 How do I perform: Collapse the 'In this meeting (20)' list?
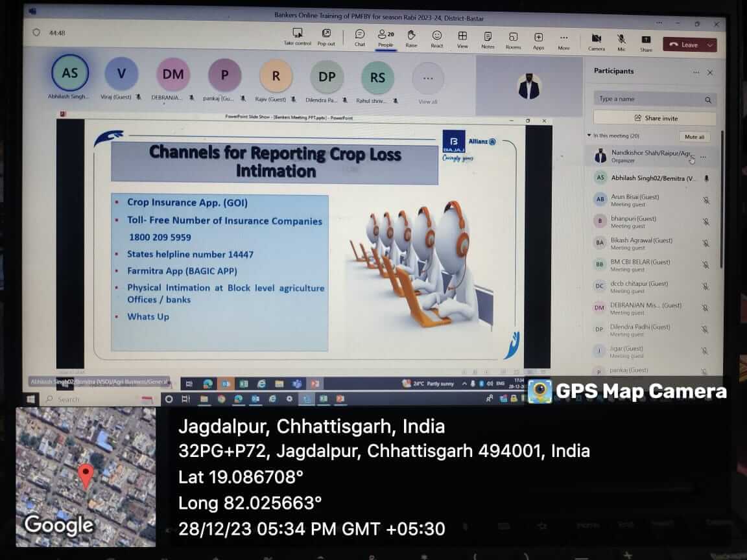(x=589, y=136)
